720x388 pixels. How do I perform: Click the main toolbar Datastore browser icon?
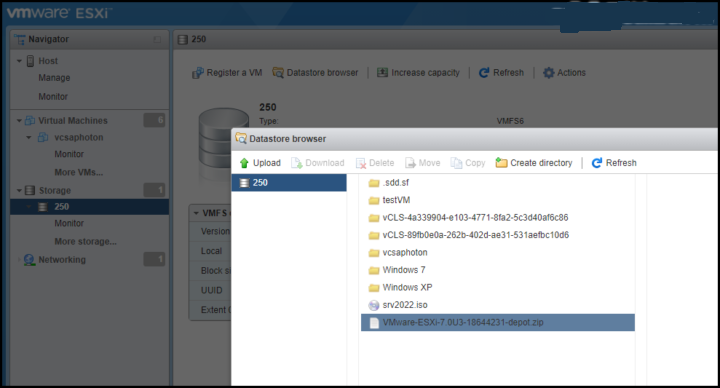(x=278, y=73)
